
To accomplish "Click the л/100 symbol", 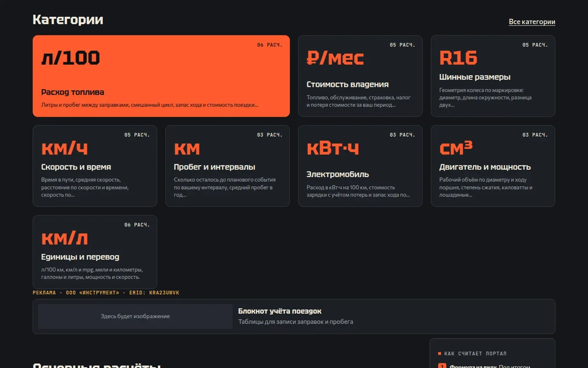I will [x=71, y=58].
